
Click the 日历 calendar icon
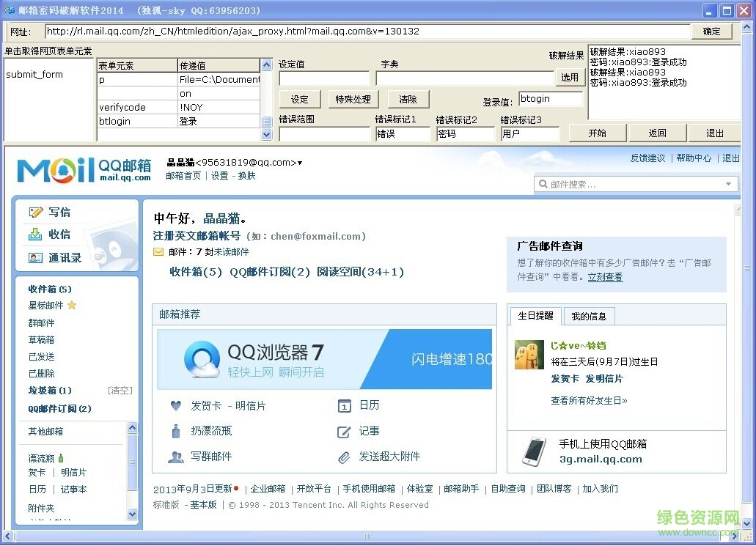(x=345, y=405)
